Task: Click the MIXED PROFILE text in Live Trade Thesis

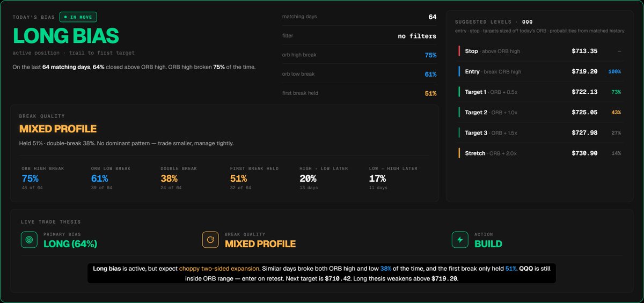Action: (260, 244)
